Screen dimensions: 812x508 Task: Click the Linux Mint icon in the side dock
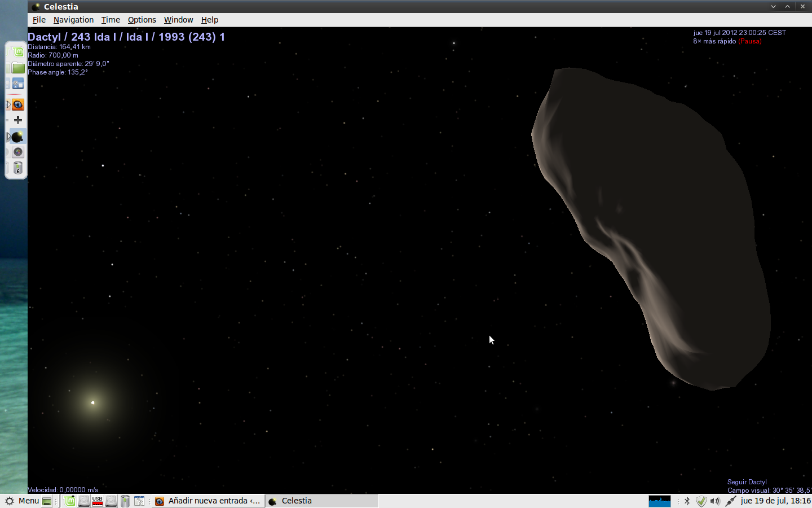click(x=18, y=52)
